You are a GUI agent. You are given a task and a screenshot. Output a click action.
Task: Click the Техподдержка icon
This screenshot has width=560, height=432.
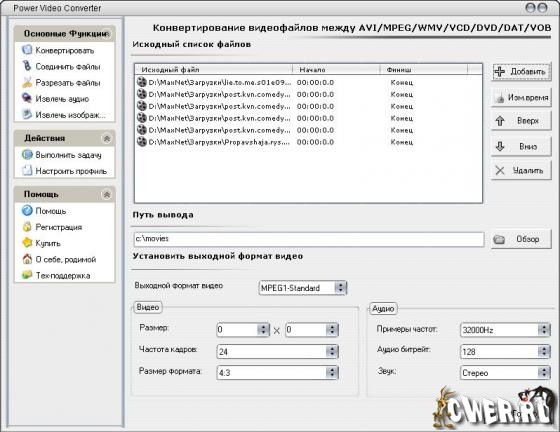(27, 275)
